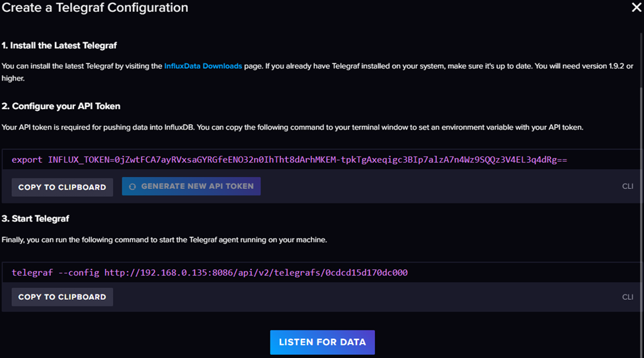644x358 pixels.
Task: Click the CLI label beside the telegraf command block
Action: click(x=627, y=297)
